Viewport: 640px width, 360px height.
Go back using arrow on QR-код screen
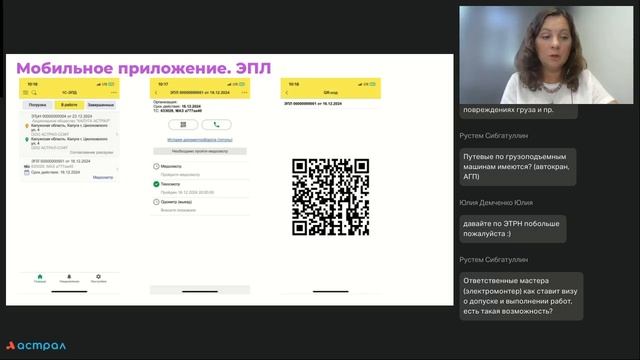(x=287, y=93)
